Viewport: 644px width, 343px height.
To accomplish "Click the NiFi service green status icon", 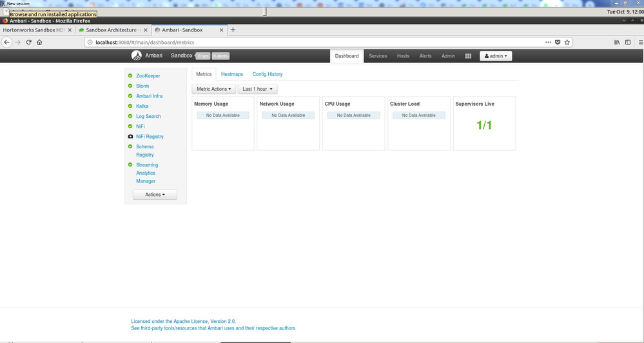I will click(x=130, y=126).
